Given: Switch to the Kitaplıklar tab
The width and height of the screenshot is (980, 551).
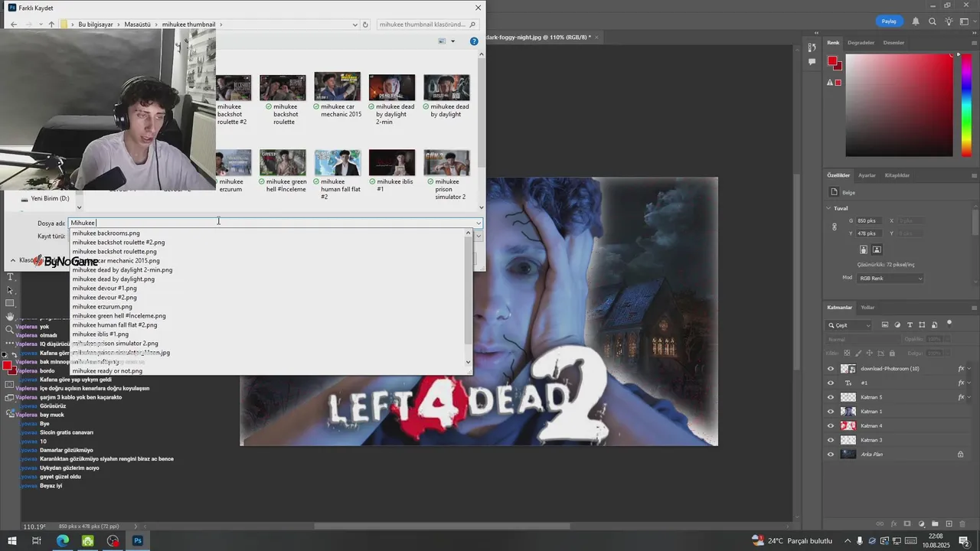Looking at the screenshot, I should [897, 175].
